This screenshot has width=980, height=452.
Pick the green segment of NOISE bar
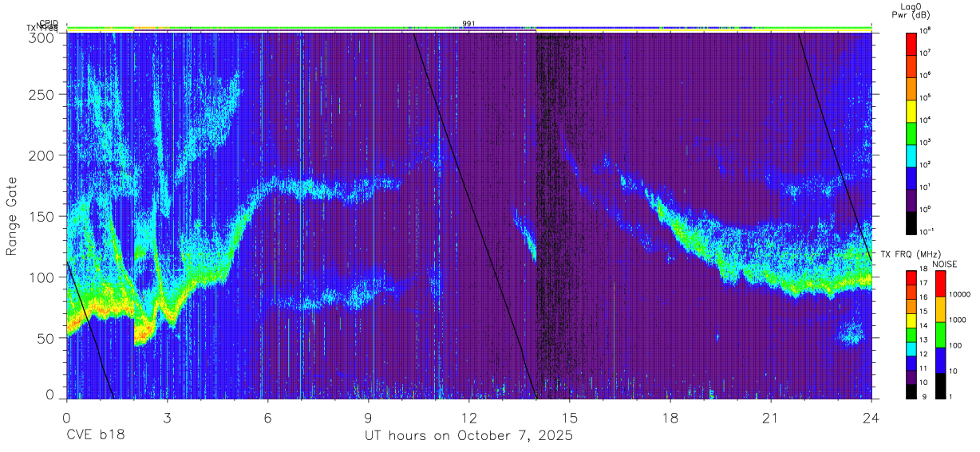940,335
